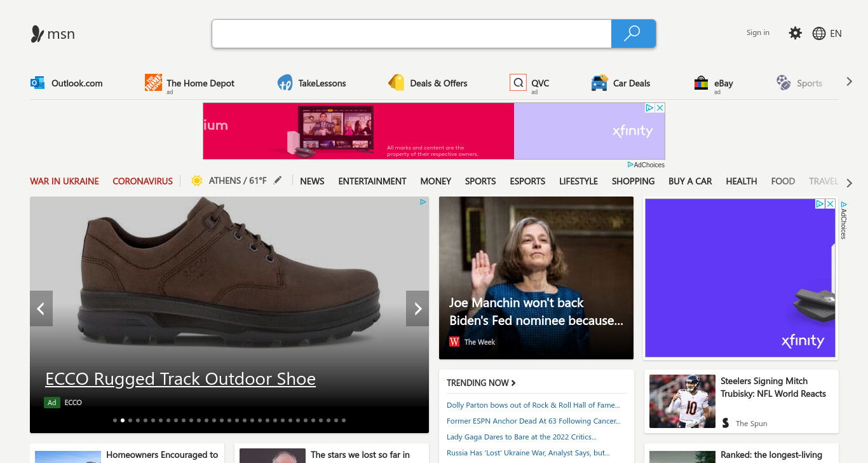Open Russia Has 'Lost' Ukraine War story

pos(528,453)
